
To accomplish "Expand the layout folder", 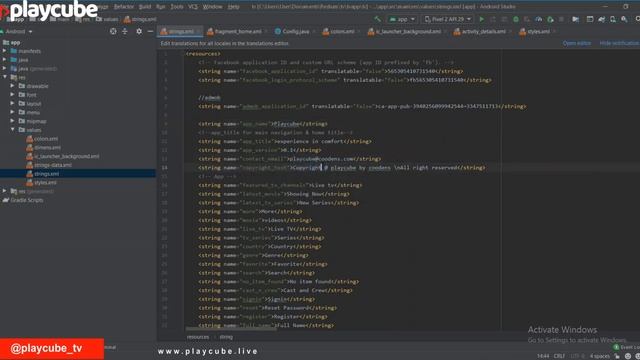I will tap(12, 104).
